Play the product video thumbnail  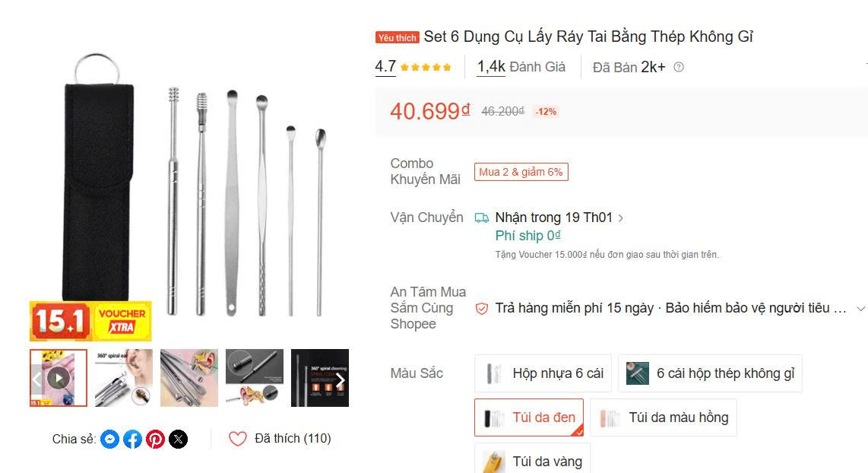pyautogui.click(x=58, y=378)
